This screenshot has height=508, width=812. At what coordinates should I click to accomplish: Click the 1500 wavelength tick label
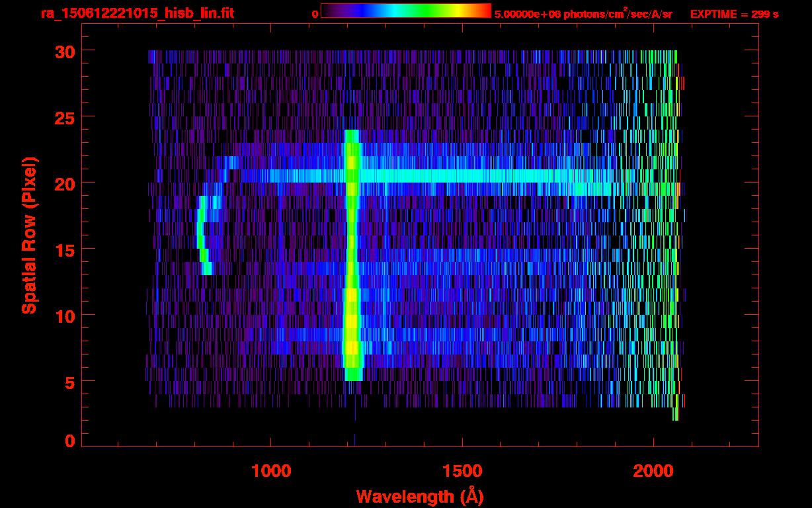point(462,471)
